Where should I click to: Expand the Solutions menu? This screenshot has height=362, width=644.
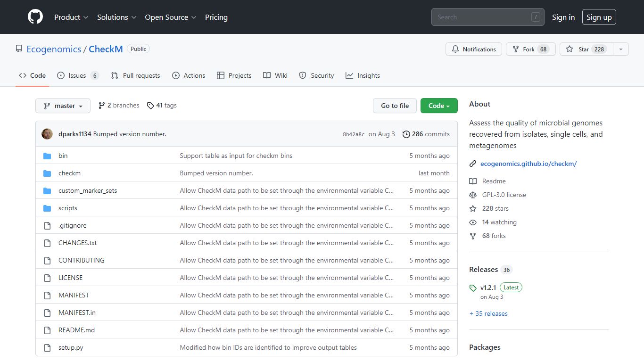tap(117, 17)
